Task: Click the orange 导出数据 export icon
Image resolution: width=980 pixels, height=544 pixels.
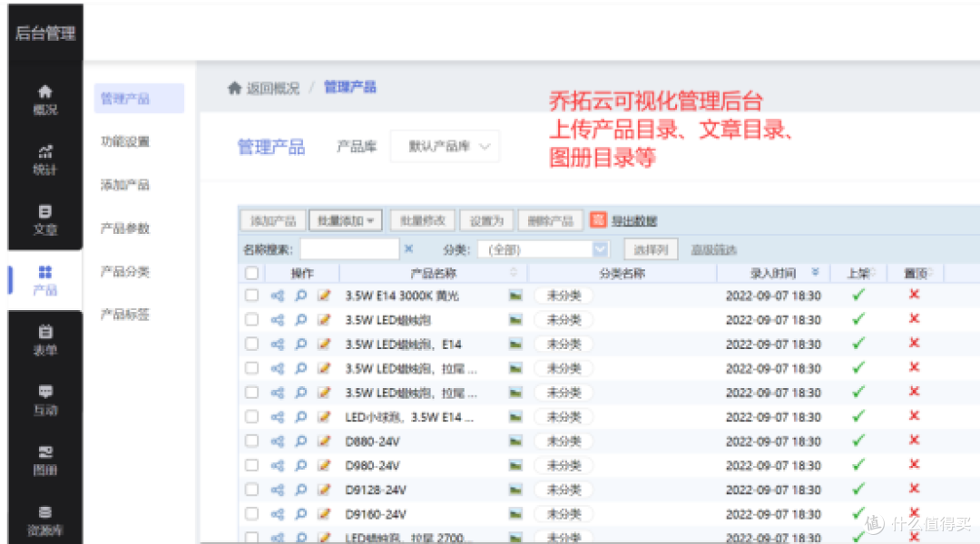Action: pos(598,219)
